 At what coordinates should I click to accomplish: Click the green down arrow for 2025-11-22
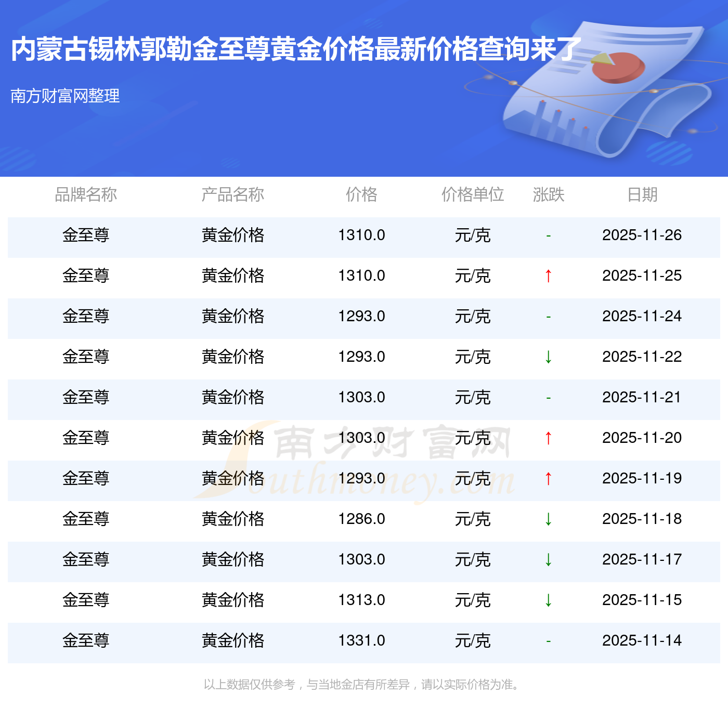click(x=548, y=357)
